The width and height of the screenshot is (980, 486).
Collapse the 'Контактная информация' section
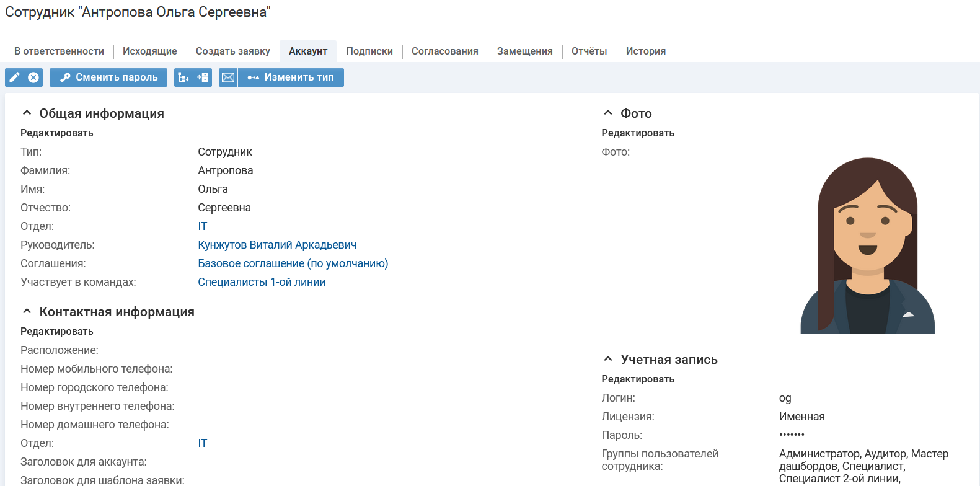[27, 311]
